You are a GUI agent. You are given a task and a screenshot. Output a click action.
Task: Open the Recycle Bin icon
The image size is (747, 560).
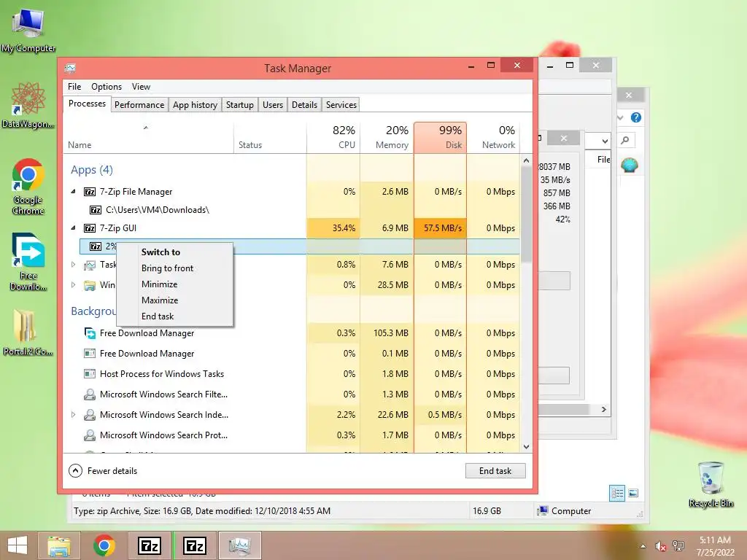[711, 484]
